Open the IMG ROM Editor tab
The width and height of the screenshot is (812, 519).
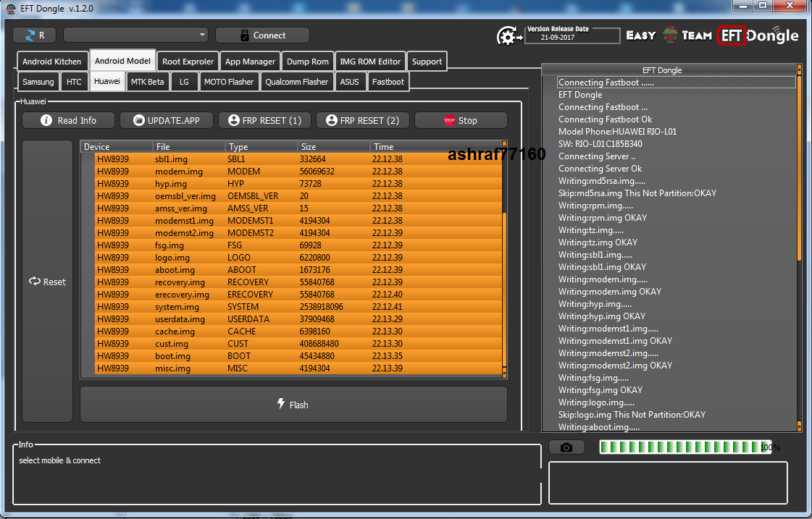pyautogui.click(x=370, y=62)
